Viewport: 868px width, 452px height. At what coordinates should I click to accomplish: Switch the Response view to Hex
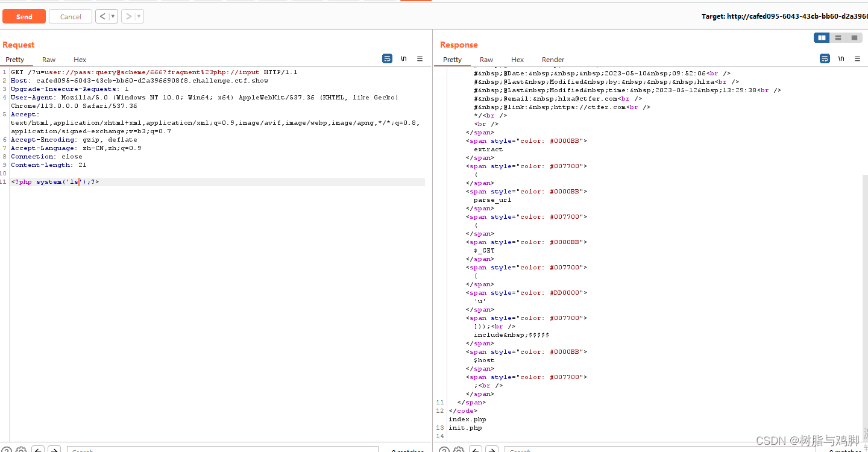point(518,60)
